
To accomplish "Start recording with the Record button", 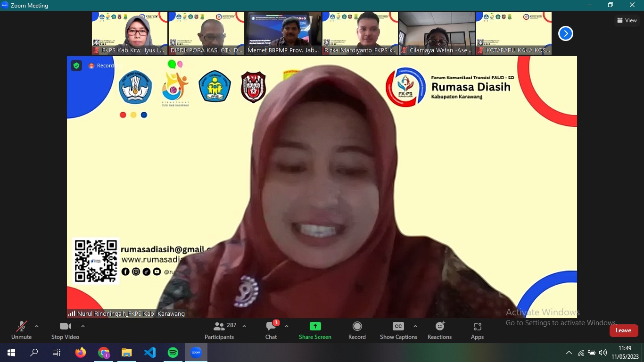I will 357,330.
